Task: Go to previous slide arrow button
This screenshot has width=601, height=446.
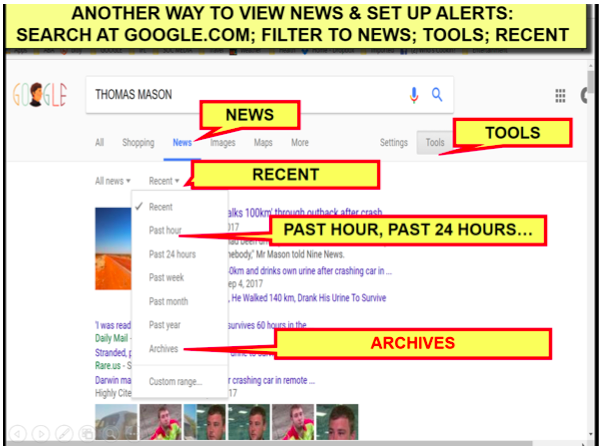Action: (x=17, y=434)
